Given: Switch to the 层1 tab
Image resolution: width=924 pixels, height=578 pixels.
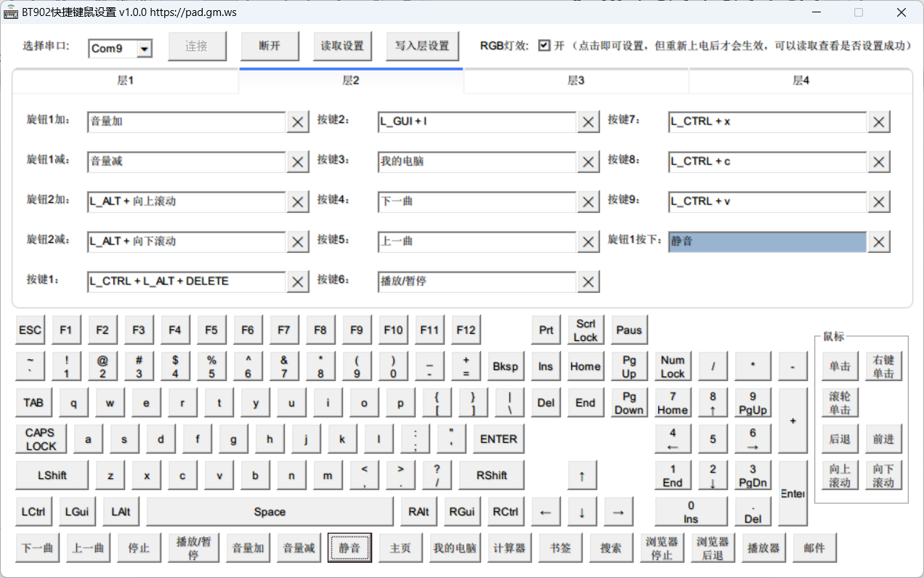Looking at the screenshot, I should point(126,81).
